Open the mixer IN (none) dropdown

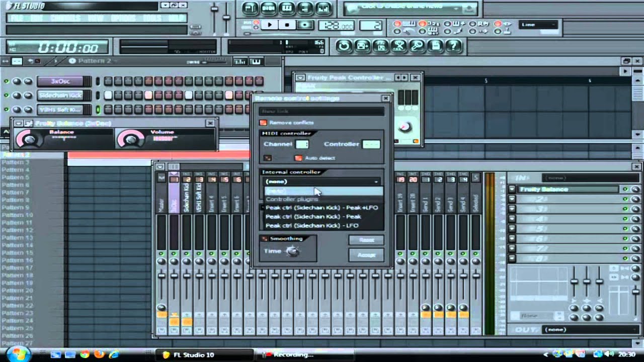point(592,178)
